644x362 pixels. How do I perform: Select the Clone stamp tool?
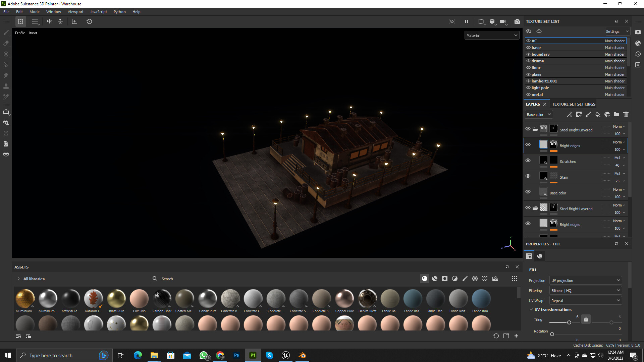tap(6, 86)
